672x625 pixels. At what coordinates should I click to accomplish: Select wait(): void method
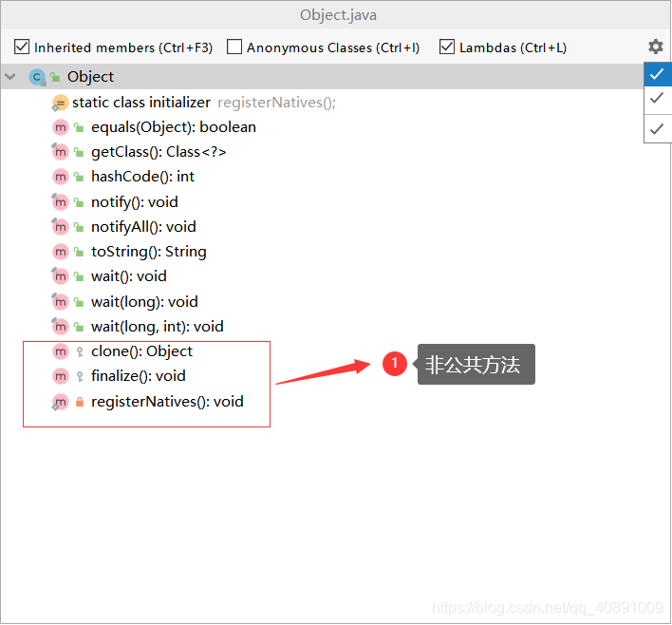(128, 276)
